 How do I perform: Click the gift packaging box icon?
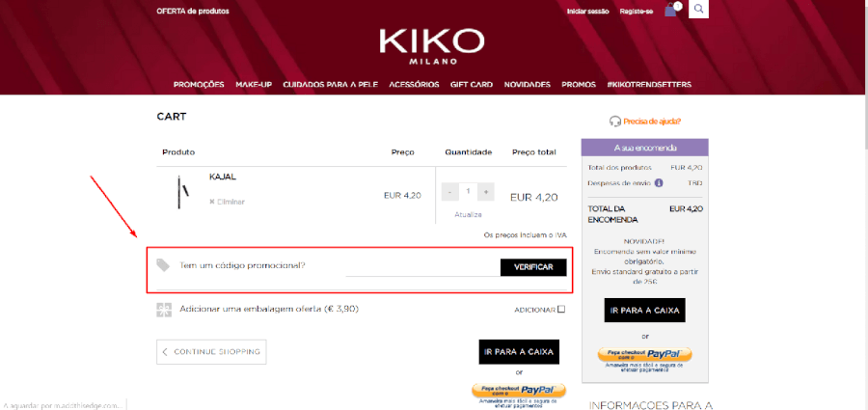click(x=164, y=310)
